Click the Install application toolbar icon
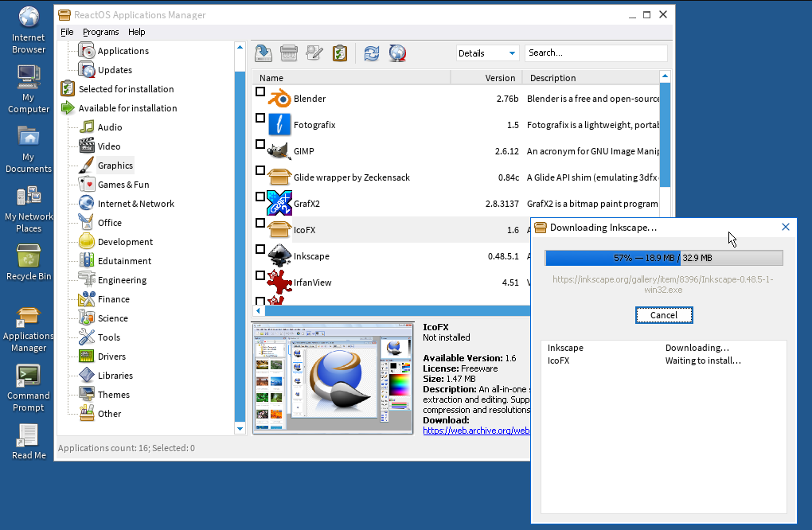812x530 pixels. click(x=263, y=53)
